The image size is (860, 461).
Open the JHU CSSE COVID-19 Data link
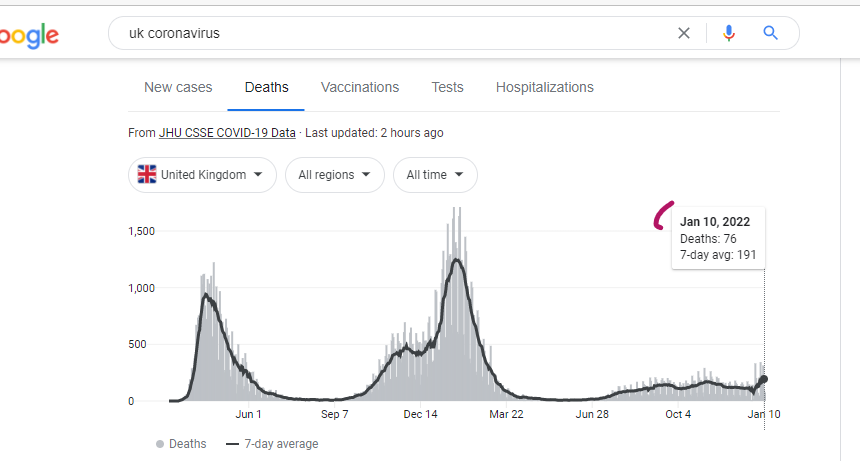click(x=227, y=133)
